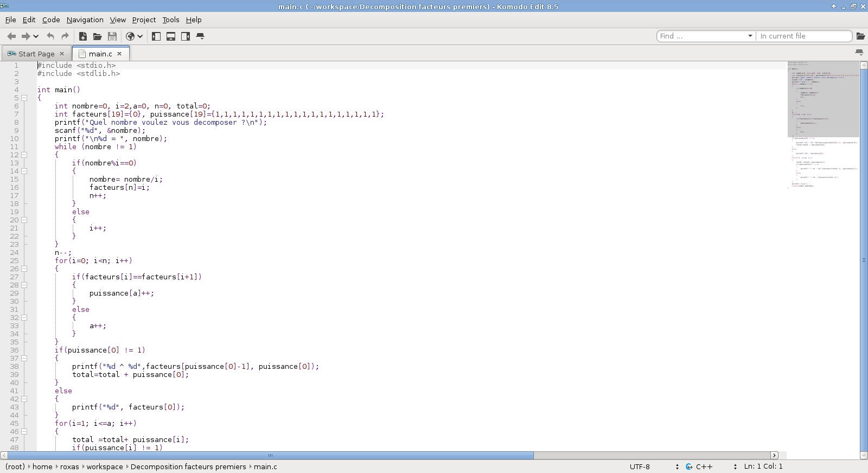Go forward to next location arrow
The width and height of the screenshot is (868, 473).
tap(25, 36)
